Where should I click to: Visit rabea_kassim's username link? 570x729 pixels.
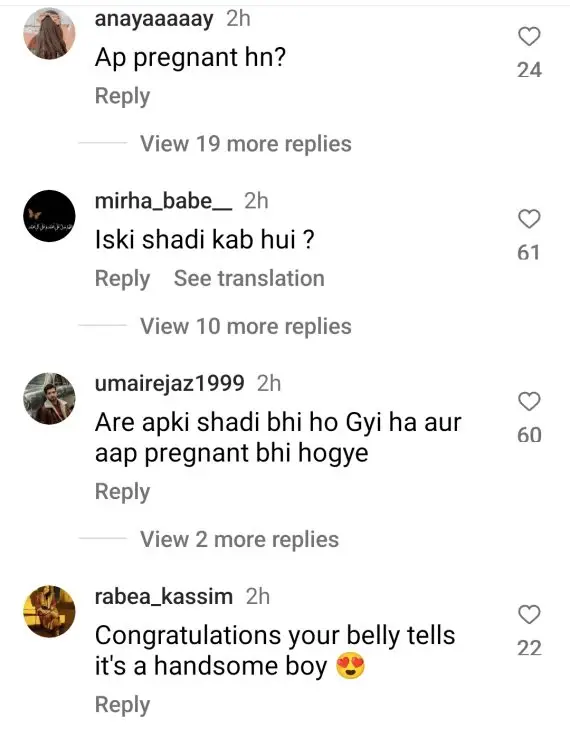tap(164, 597)
